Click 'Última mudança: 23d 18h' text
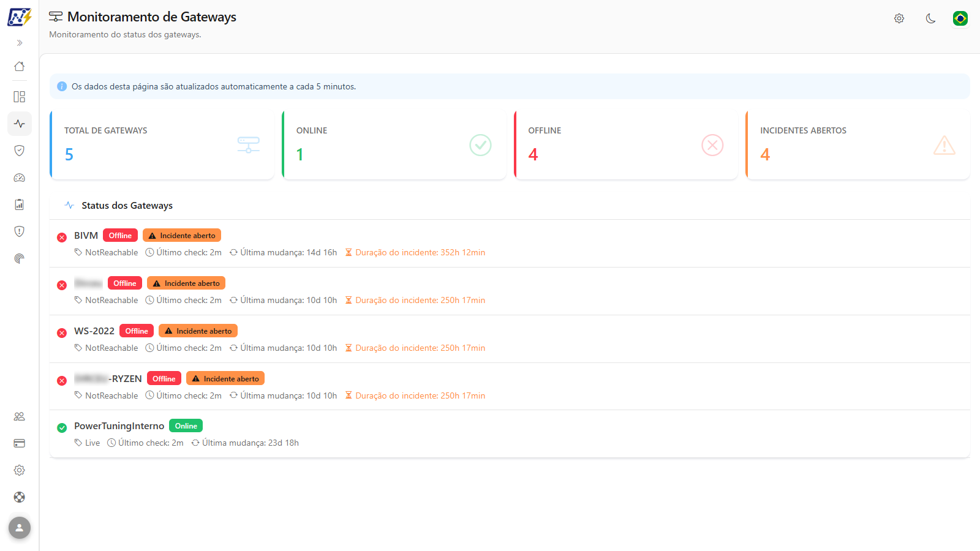Screen dimensions: 980x551 click(245, 443)
